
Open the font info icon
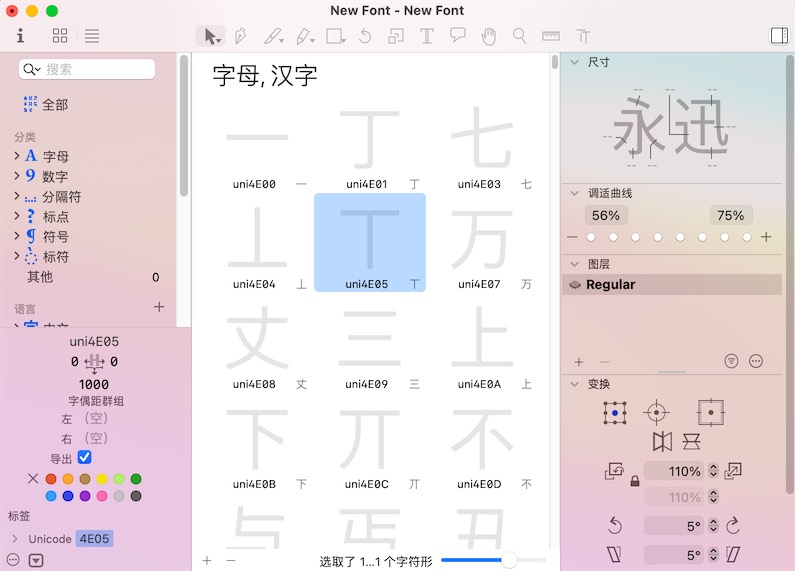click(20, 35)
